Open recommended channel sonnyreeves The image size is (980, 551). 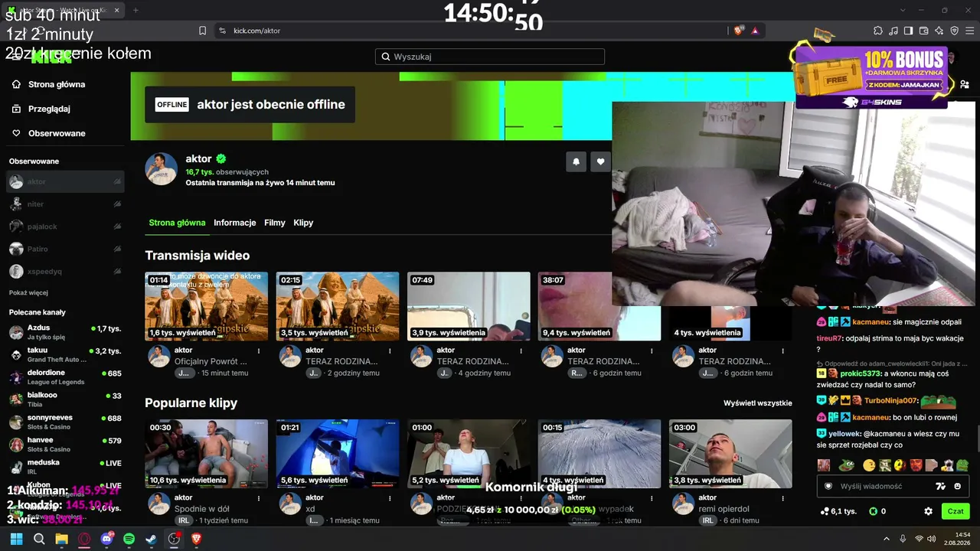[x=65, y=422]
